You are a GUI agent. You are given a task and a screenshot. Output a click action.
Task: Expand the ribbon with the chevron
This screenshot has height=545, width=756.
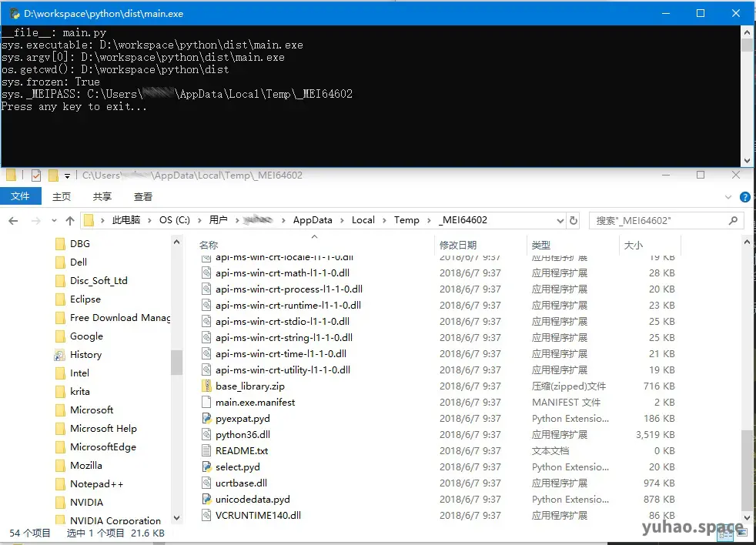[x=728, y=197]
